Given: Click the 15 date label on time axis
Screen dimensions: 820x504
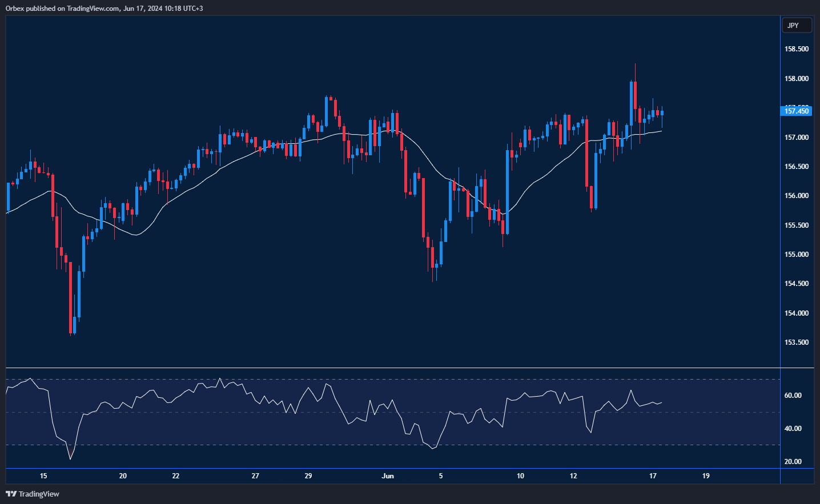Looking at the screenshot, I should (x=43, y=475).
